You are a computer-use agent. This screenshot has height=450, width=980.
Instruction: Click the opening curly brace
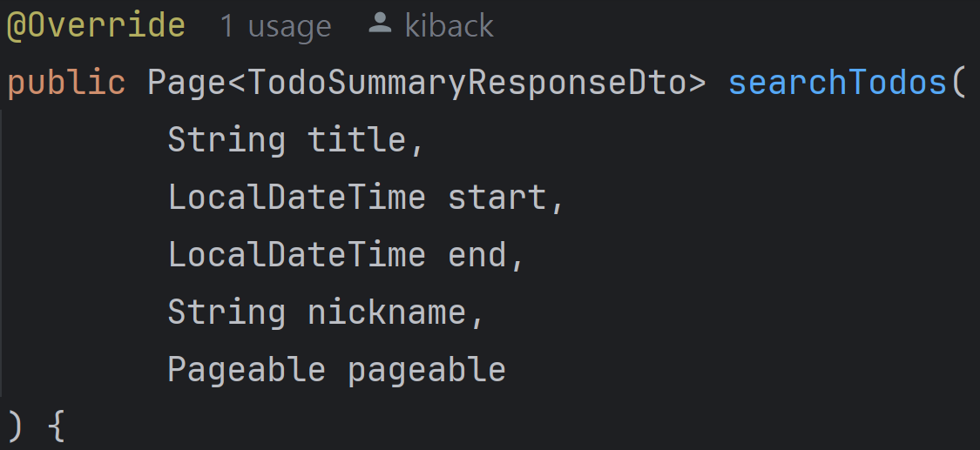pos(57,427)
